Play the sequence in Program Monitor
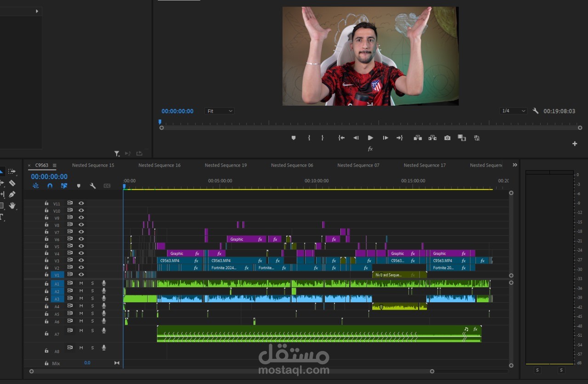This screenshot has width=588, height=384. [370, 138]
